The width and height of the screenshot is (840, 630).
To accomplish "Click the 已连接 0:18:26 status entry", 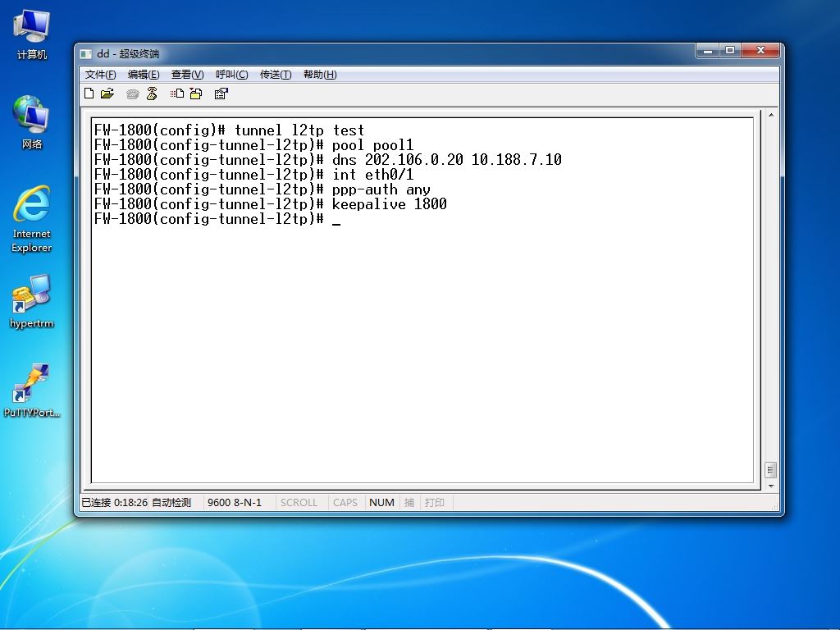I will point(114,503).
